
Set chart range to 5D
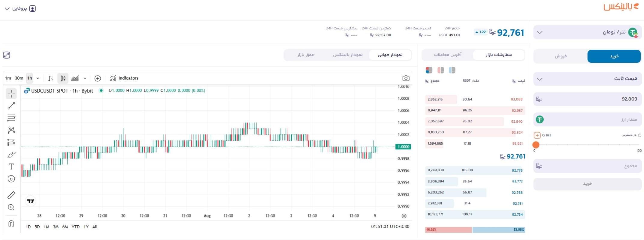click(x=37, y=227)
